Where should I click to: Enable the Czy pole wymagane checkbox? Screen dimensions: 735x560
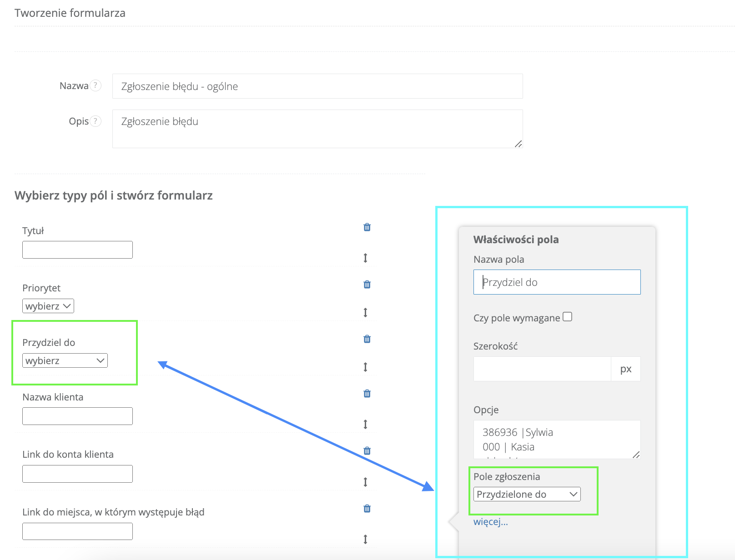click(567, 317)
